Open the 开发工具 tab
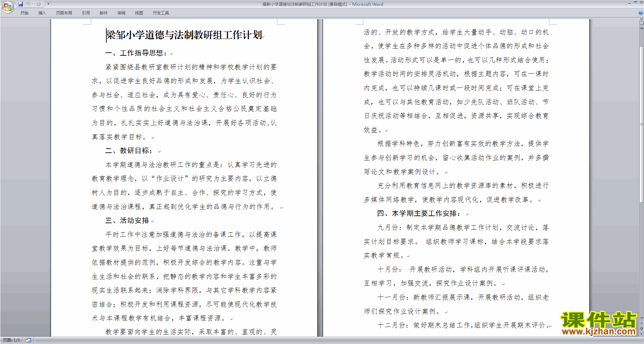This screenshot has height=344, width=644. 161,13
